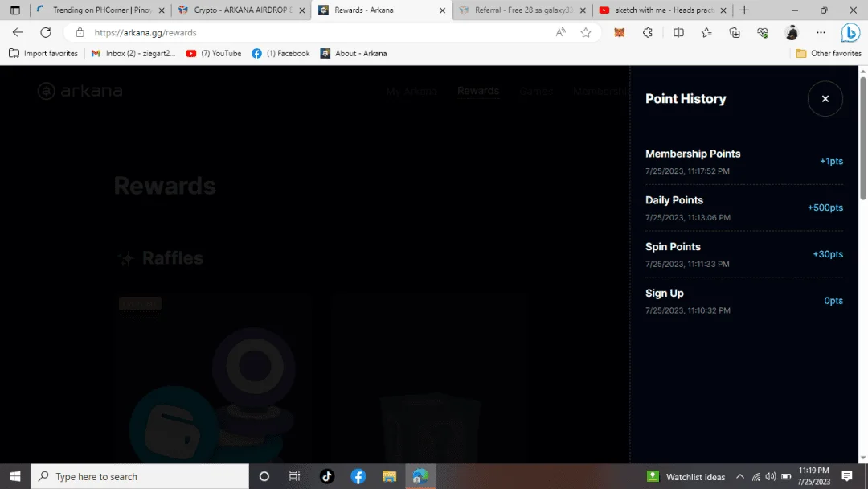Select the Sign Up entry

(744, 301)
